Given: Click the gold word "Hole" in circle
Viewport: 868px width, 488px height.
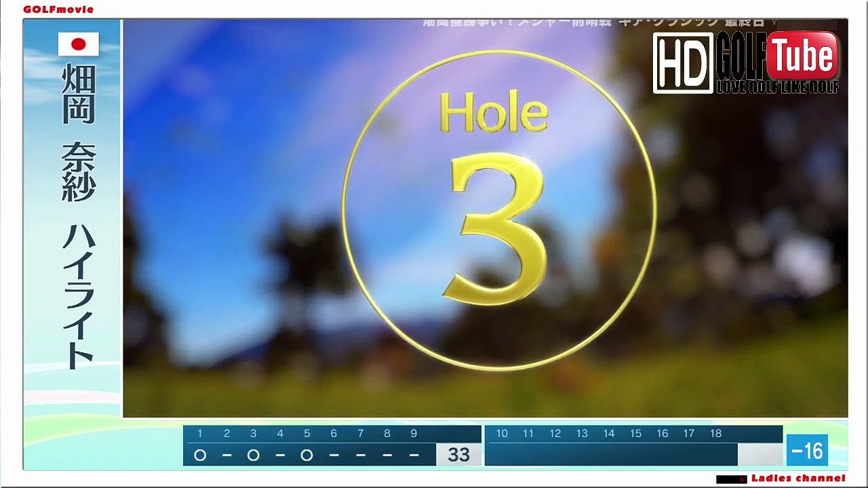Looking at the screenshot, I should (x=494, y=113).
